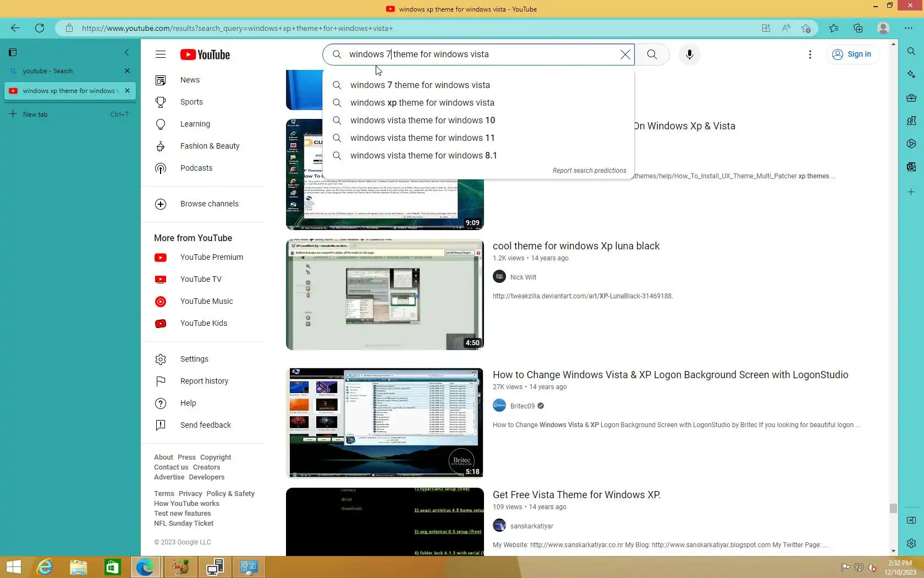Open Edge Settings and more menu
This screenshot has width=924, height=578.
(x=908, y=28)
